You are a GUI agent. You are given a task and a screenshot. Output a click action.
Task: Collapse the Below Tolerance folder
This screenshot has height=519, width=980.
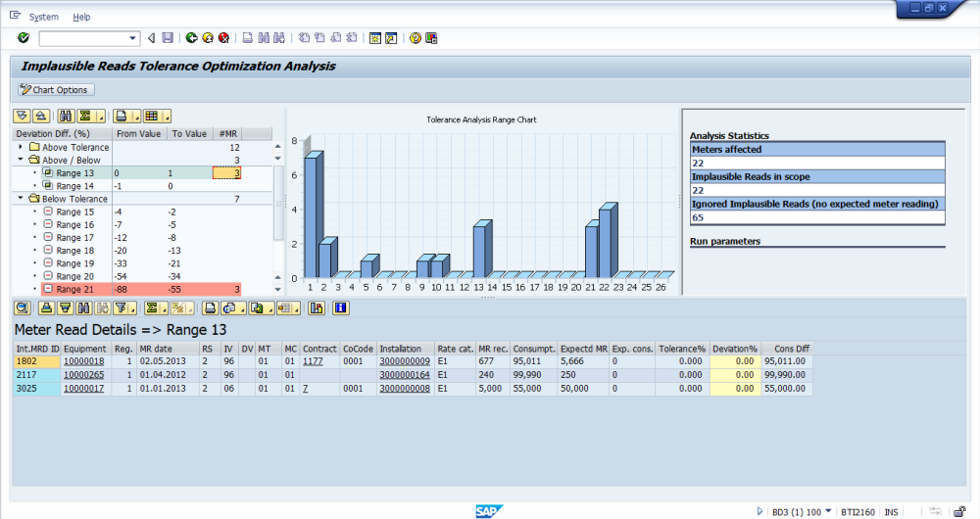pyautogui.click(x=21, y=199)
